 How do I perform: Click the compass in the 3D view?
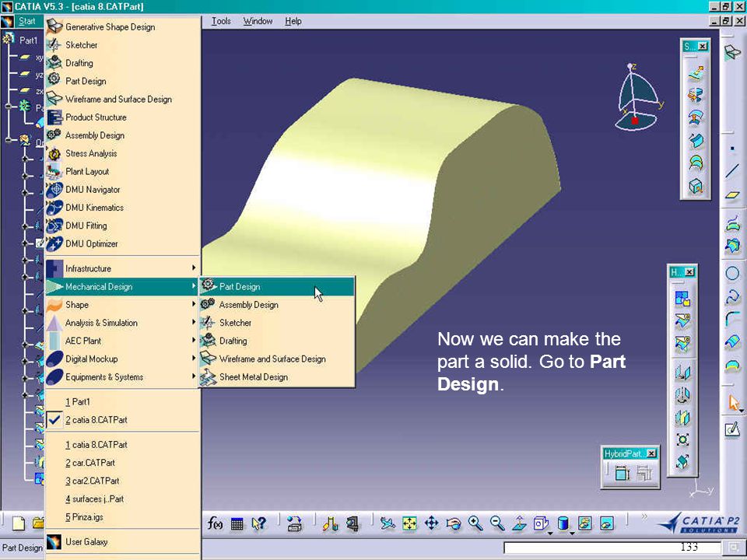[637, 98]
